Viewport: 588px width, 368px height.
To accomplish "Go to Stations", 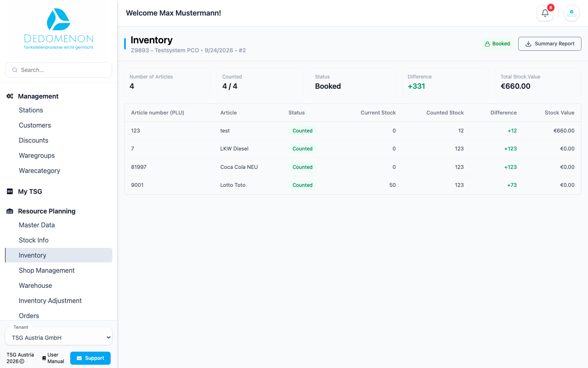I will click(x=31, y=110).
